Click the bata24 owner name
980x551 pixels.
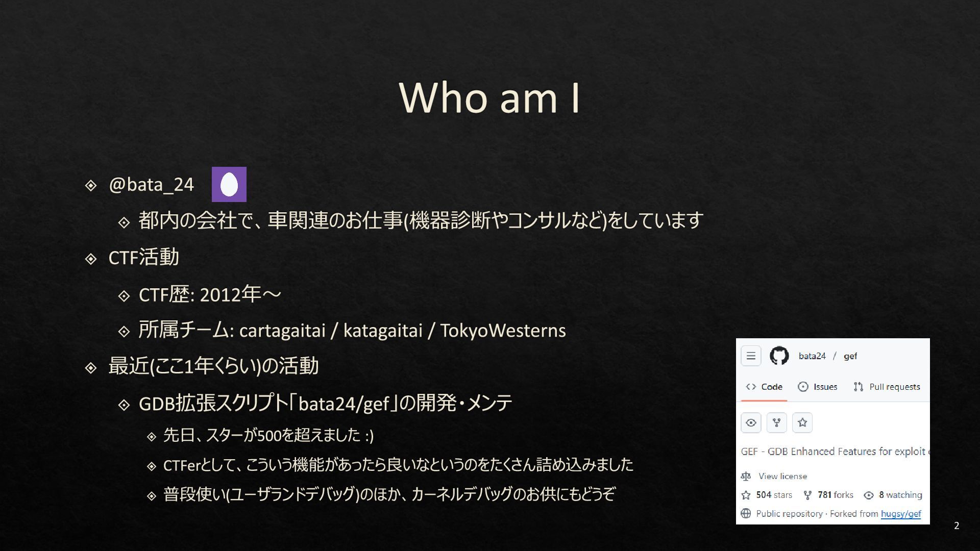[812, 356]
